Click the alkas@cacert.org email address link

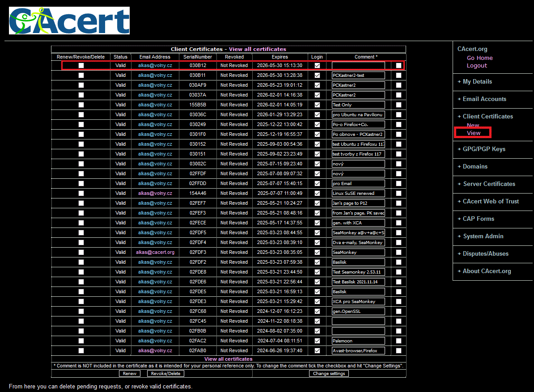155,252
